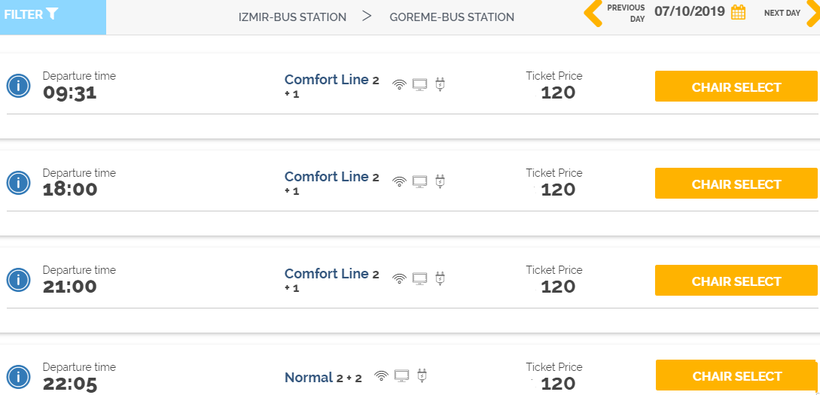This screenshot has width=820, height=395.
Task: Select chair for the 22:05 departure
Action: pos(737,375)
